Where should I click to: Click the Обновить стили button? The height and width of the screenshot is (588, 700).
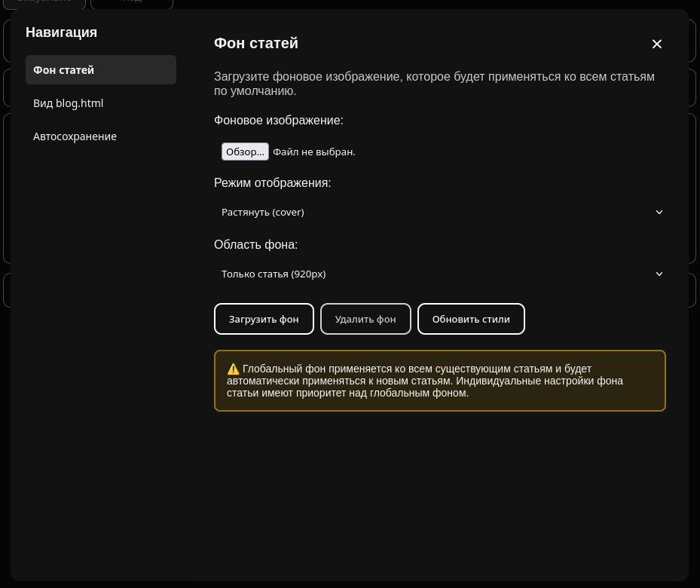(x=471, y=319)
